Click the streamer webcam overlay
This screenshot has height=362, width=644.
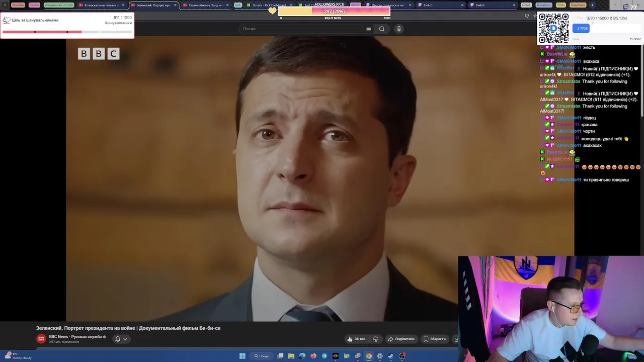click(x=551, y=309)
